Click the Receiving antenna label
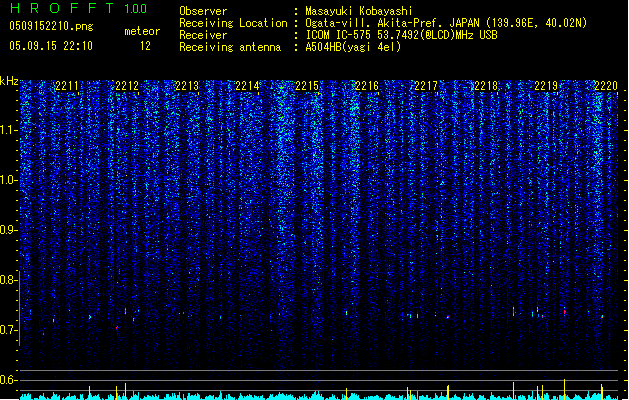The width and height of the screenshot is (629, 400). [230, 47]
